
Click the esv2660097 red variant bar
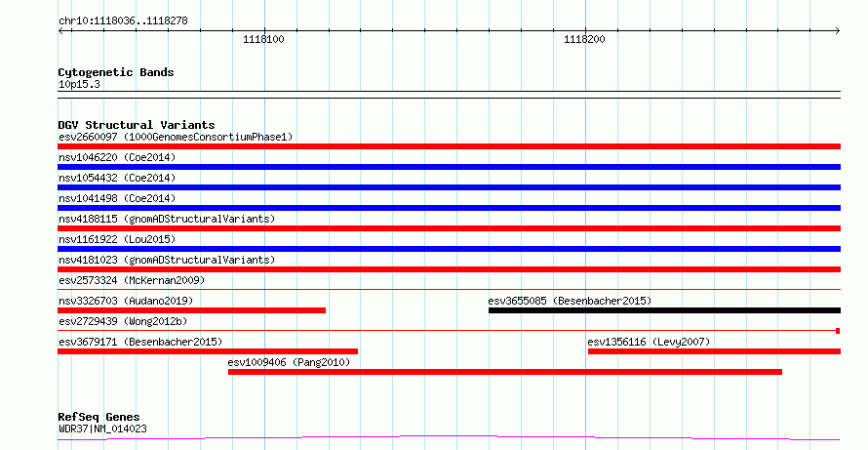click(x=449, y=146)
